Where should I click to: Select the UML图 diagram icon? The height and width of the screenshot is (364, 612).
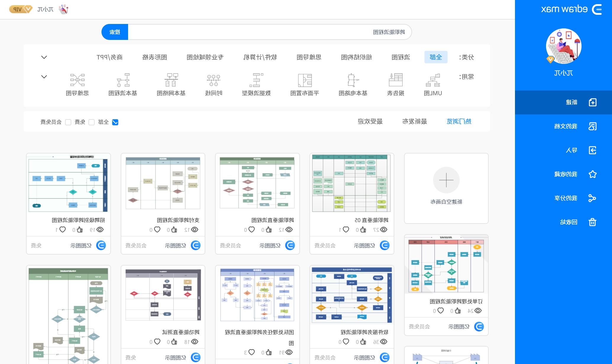click(433, 80)
